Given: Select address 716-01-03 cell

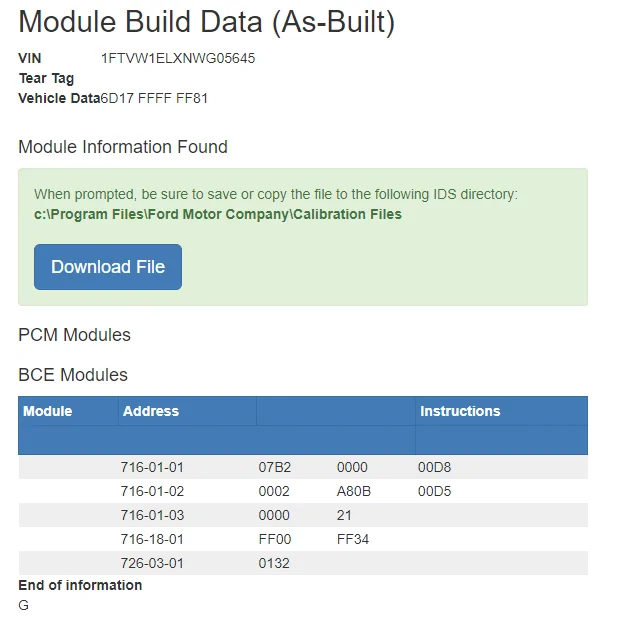Looking at the screenshot, I should point(152,515).
